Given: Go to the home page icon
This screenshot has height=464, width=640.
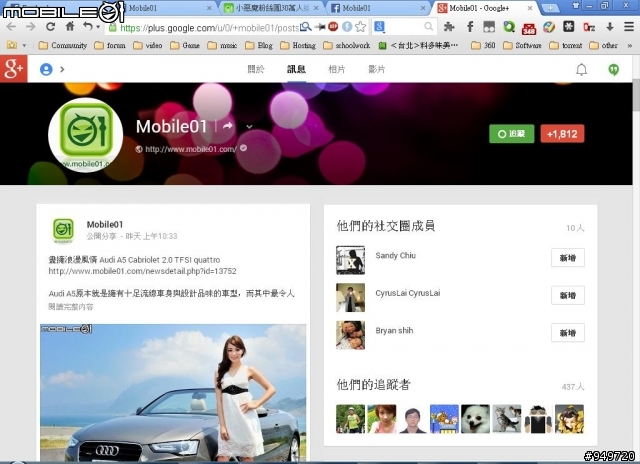Looking at the screenshot, I should [x=70, y=27].
